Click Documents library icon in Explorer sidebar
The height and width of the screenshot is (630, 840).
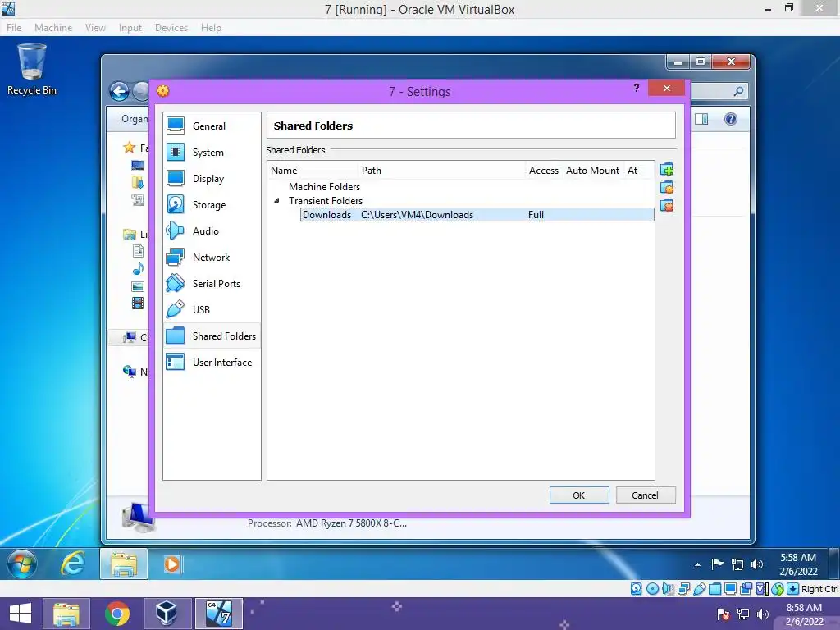coord(138,251)
